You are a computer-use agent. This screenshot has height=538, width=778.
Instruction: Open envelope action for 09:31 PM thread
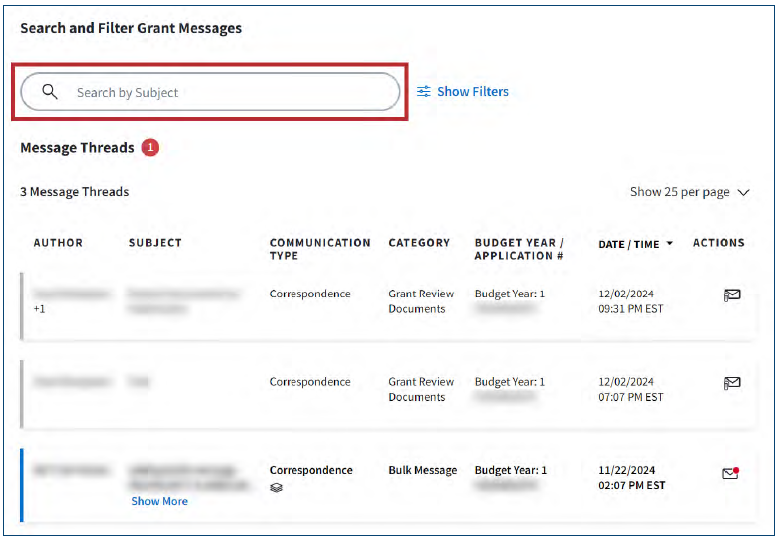pos(732,295)
